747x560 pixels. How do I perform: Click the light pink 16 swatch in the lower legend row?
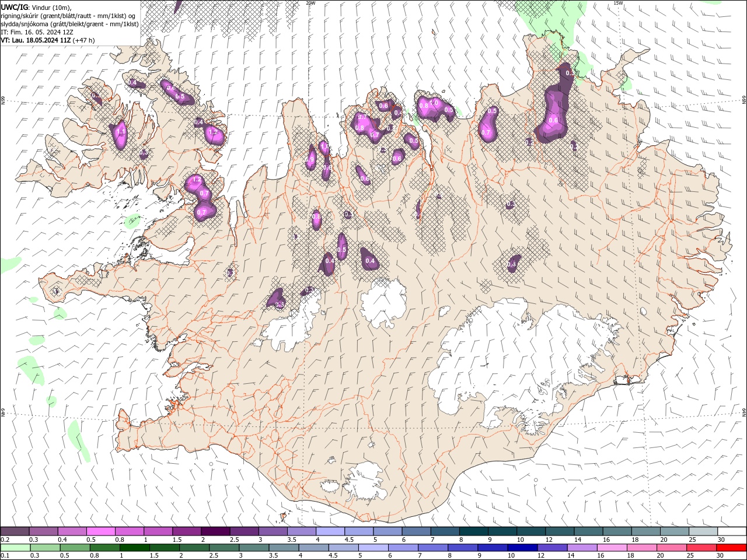612,548
